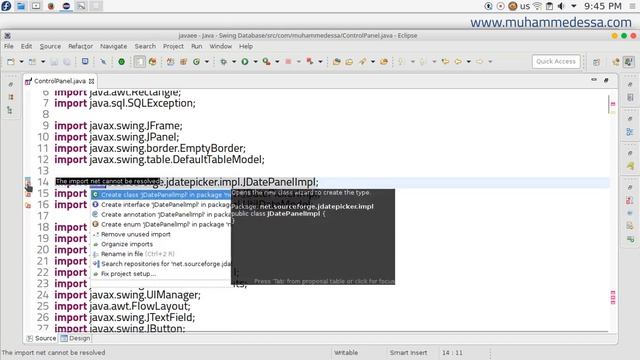The height and width of the screenshot is (360, 640).
Task: Open the Source menu
Action: coord(50,47)
